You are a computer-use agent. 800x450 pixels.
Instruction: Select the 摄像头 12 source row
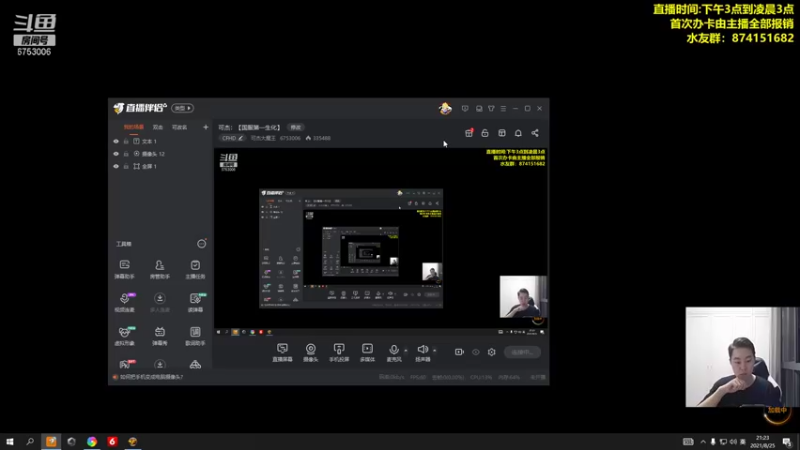tap(161, 154)
